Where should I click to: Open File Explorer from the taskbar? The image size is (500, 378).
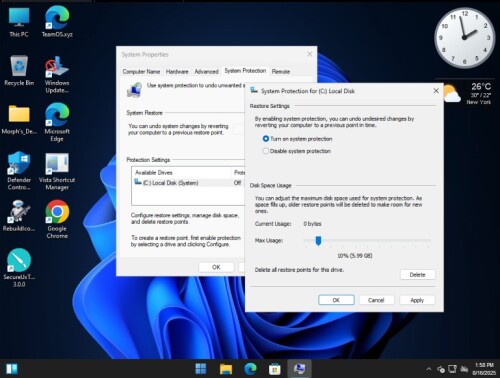[226, 369]
